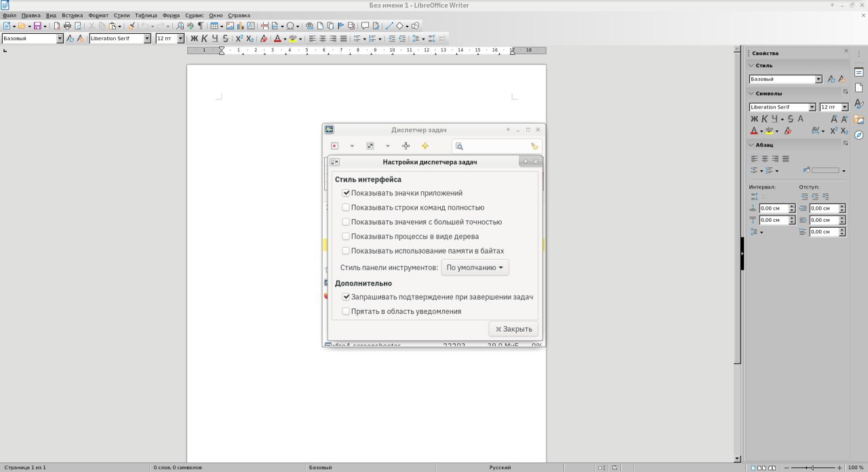Click the Insert line icon in toolbar
Viewport: 868px width, 472px height.
(x=389, y=26)
